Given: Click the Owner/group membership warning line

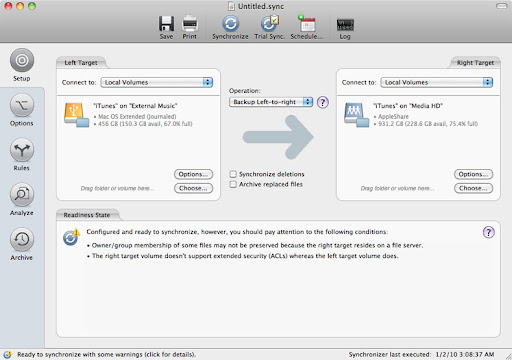Looking at the screenshot, I should (255, 245).
